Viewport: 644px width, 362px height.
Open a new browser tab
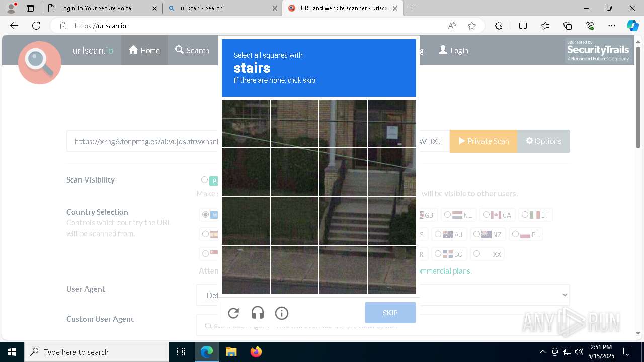(412, 8)
